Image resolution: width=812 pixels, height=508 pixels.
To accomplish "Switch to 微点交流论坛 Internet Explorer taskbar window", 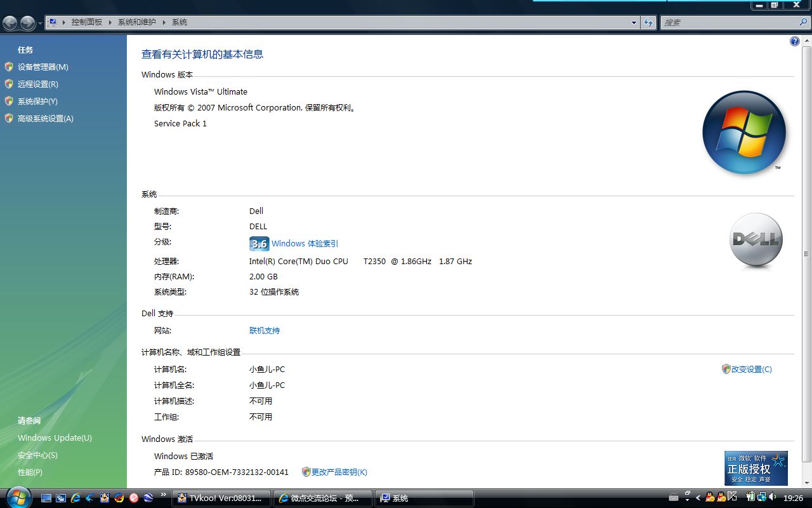I will [x=323, y=498].
